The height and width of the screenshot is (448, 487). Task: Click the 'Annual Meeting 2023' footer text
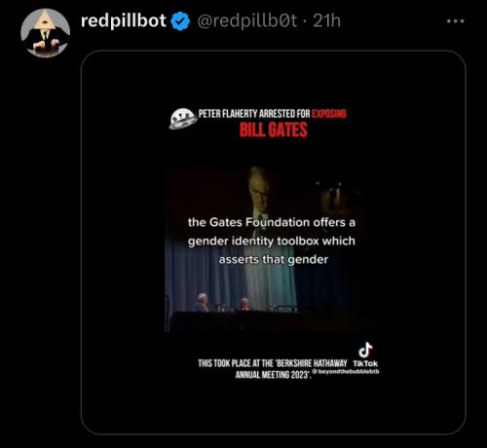tap(273, 375)
